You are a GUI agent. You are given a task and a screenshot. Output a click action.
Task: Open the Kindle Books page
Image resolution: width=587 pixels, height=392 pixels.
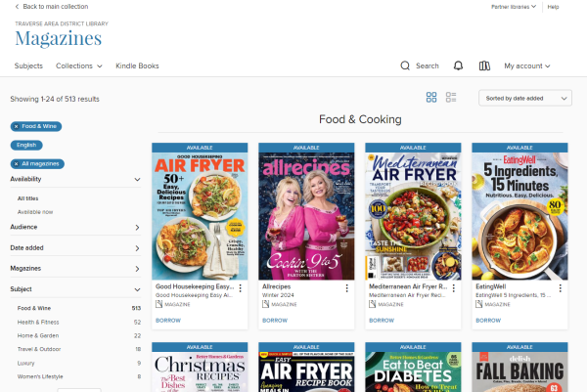137,66
